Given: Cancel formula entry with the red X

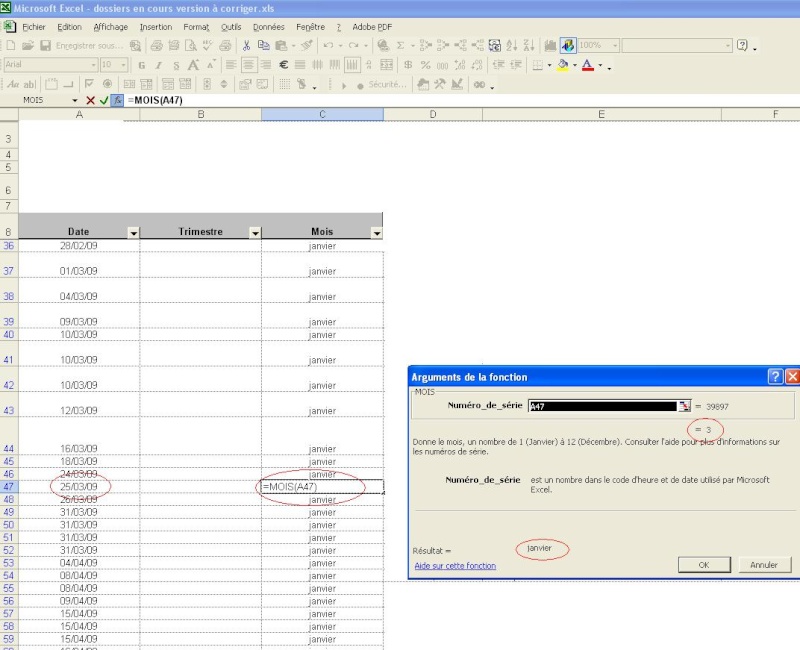Looking at the screenshot, I should pos(90,100).
